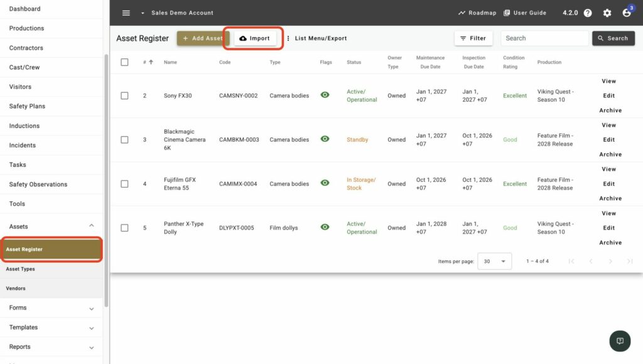Edit the Panther X-Type Dolly asset
The image size is (643, 364).
point(608,228)
